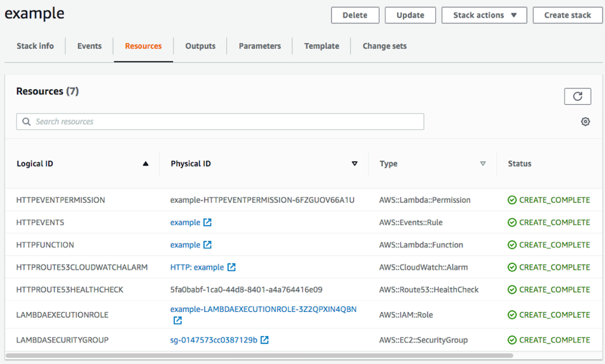Open external link icon beside HTTPEVENTS example
This screenshot has width=605, height=364.
pos(207,222)
